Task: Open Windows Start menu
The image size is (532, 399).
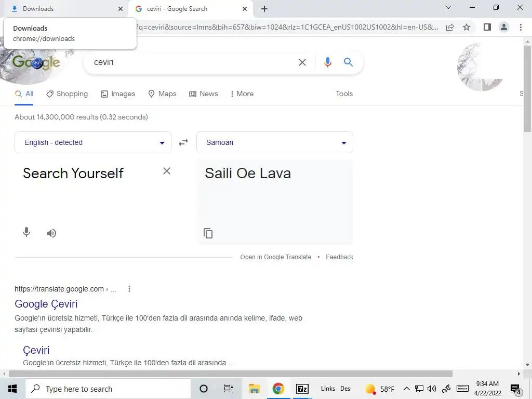Action: (12, 389)
